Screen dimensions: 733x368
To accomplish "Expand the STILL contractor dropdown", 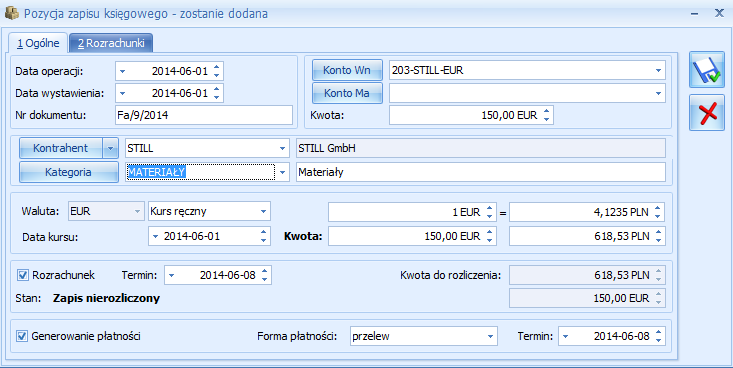I will pyautogui.click(x=282, y=149).
